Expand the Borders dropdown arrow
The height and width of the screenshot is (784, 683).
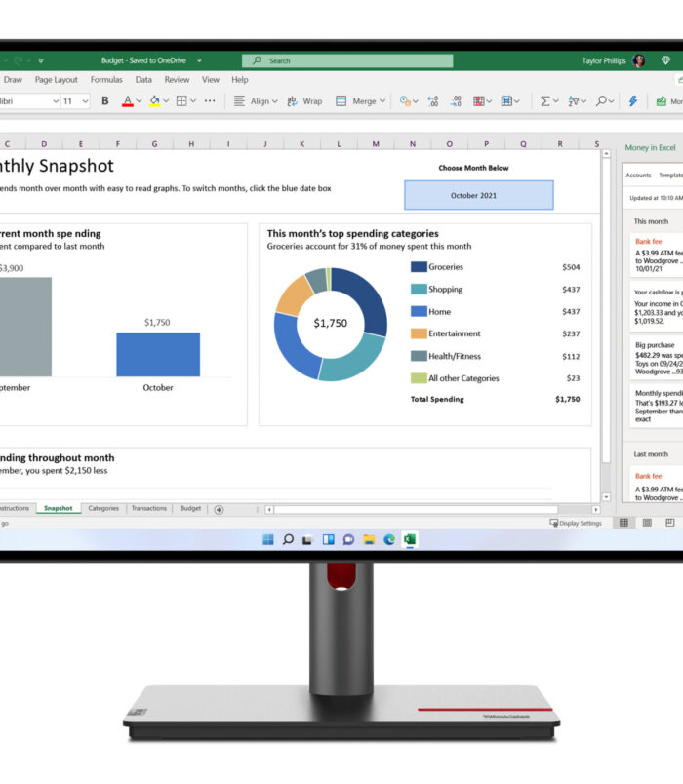coord(193,101)
